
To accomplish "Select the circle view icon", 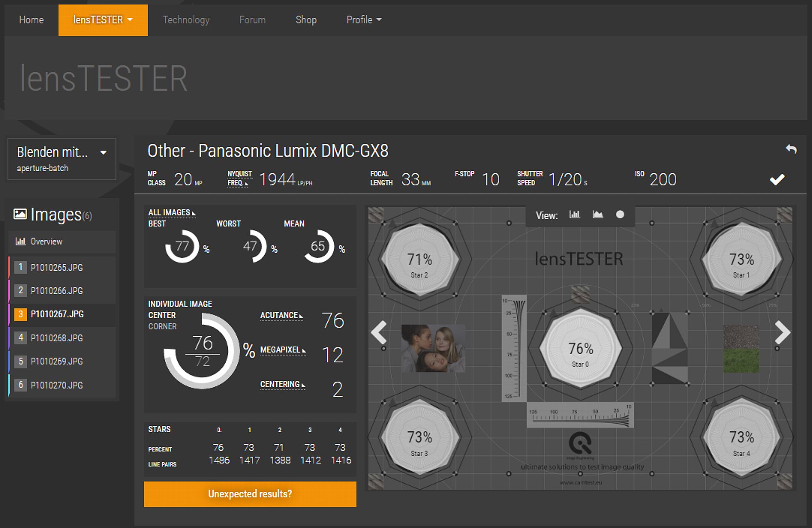I will 620,215.
